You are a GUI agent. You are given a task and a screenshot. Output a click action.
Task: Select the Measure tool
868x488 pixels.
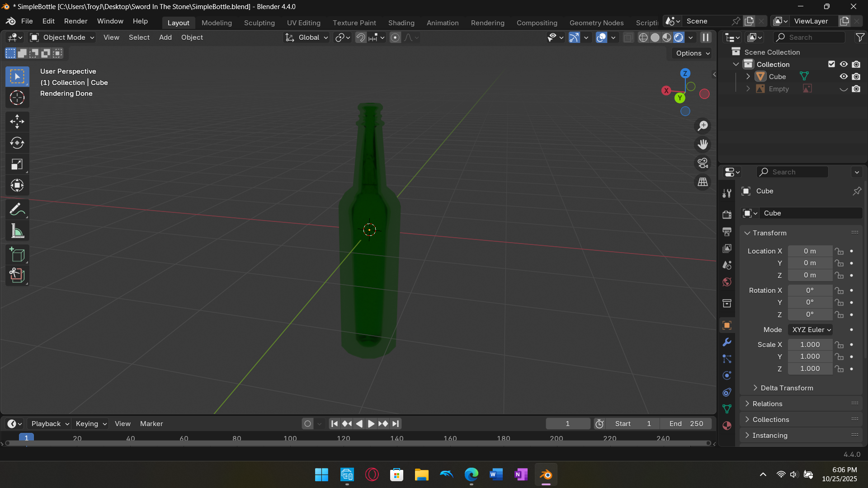pyautogui.click(x=17, y=231)
